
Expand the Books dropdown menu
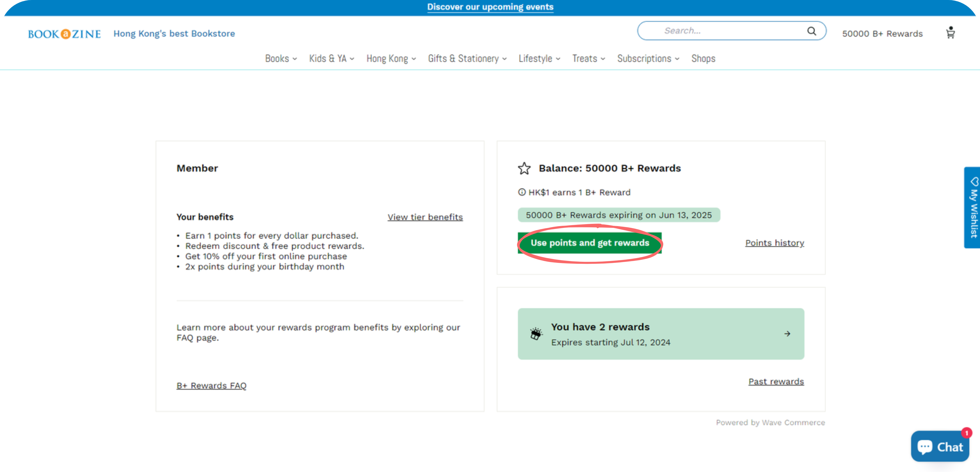pyautogui.click(x=280, y=59)
